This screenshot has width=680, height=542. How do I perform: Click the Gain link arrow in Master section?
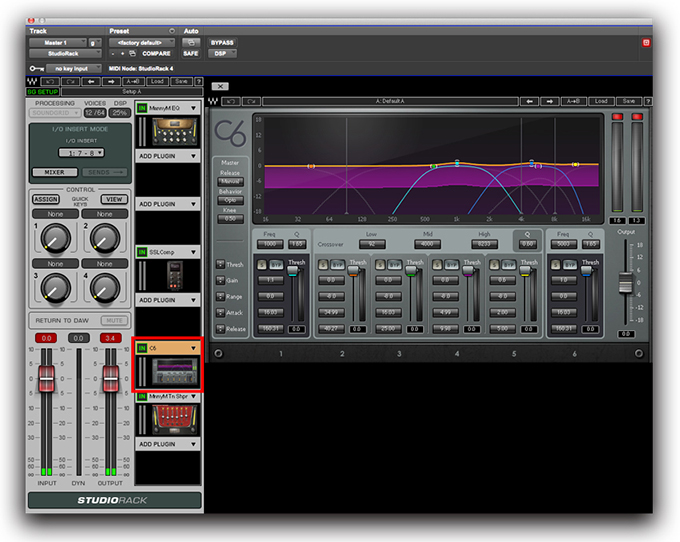click(x=220, y=280)
